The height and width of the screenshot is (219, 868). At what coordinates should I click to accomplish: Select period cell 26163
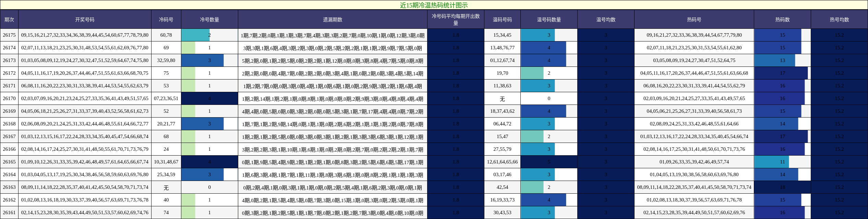(9, 187)
